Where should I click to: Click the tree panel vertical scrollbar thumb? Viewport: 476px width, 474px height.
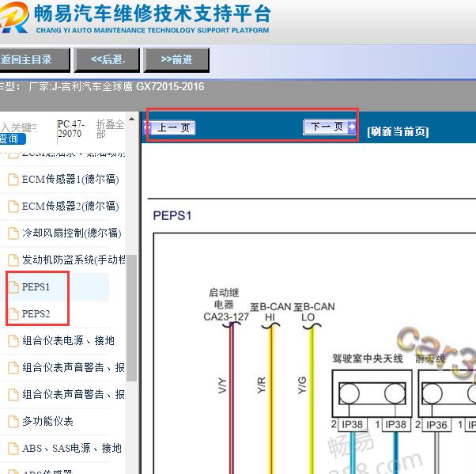point(131,317)
